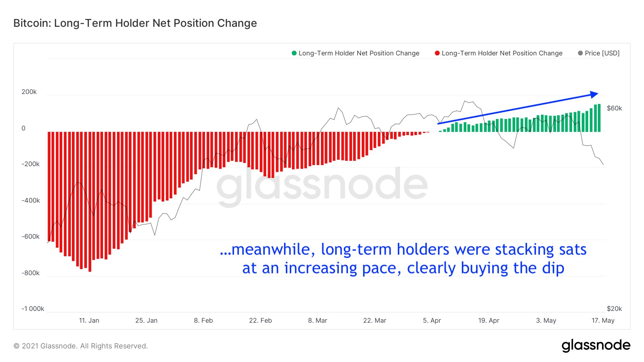
Task: Click the 200k y-axis label
Action: coord(29,92)
